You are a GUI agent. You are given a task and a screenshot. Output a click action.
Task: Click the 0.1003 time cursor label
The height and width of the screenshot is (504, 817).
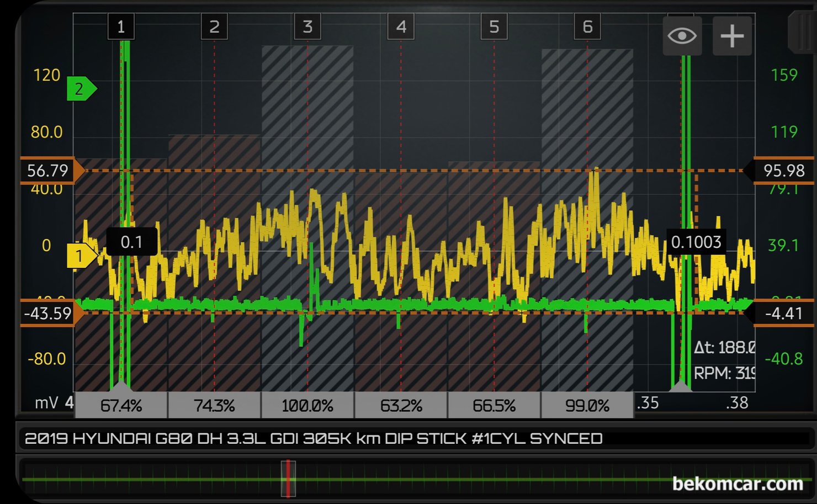[696, 242]
